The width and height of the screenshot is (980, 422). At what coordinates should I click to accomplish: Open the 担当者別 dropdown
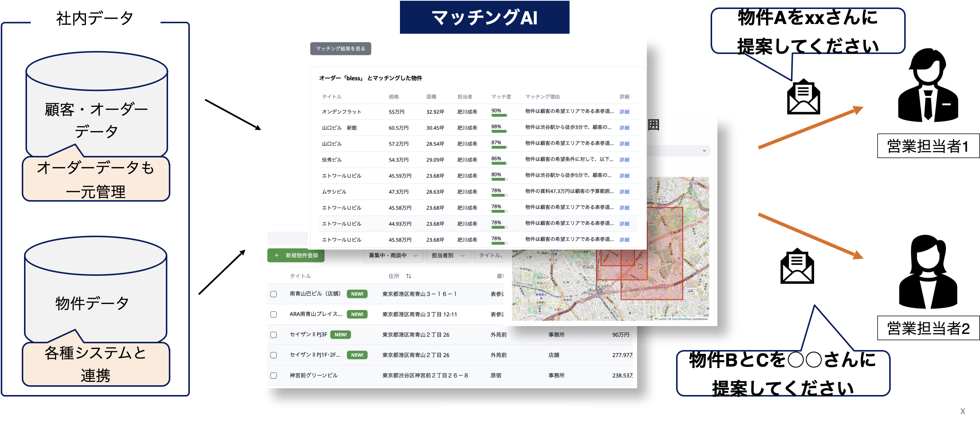tap(448, 256)
